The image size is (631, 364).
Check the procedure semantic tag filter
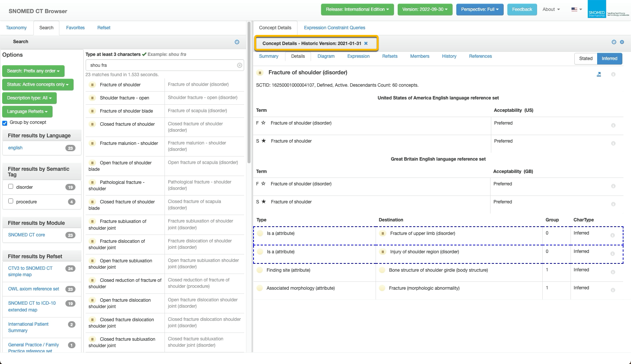11,201
